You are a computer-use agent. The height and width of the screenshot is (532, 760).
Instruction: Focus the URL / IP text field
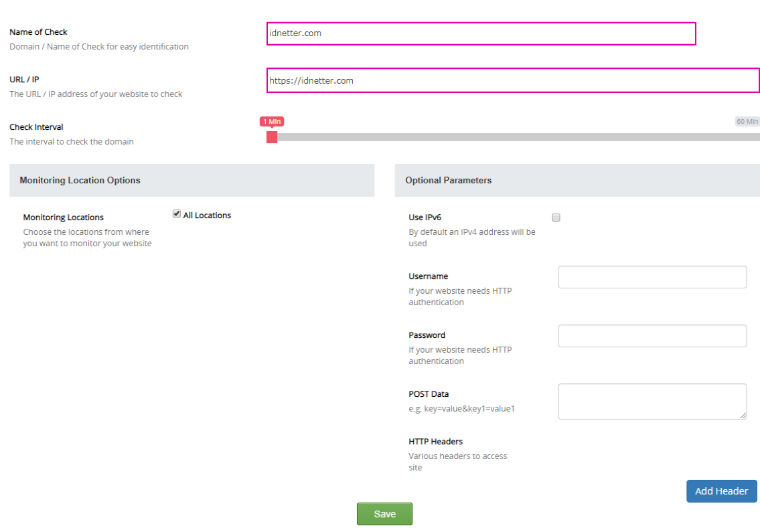(x=513, y=81)
